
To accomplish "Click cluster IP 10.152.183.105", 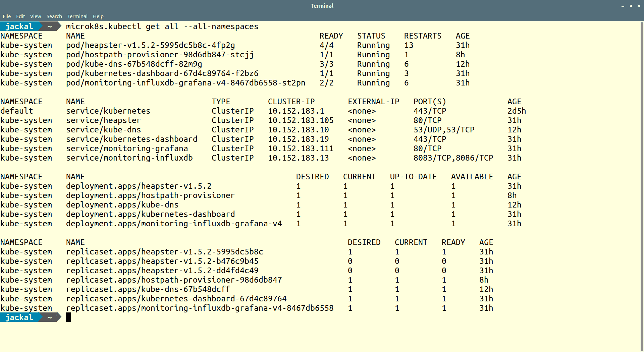I will pos(301,120).
